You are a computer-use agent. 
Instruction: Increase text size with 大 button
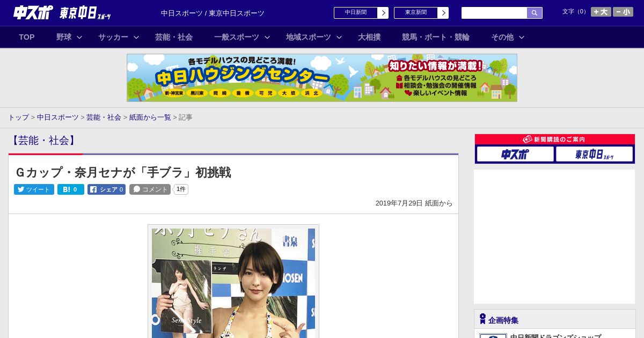[x=601, y=12]
